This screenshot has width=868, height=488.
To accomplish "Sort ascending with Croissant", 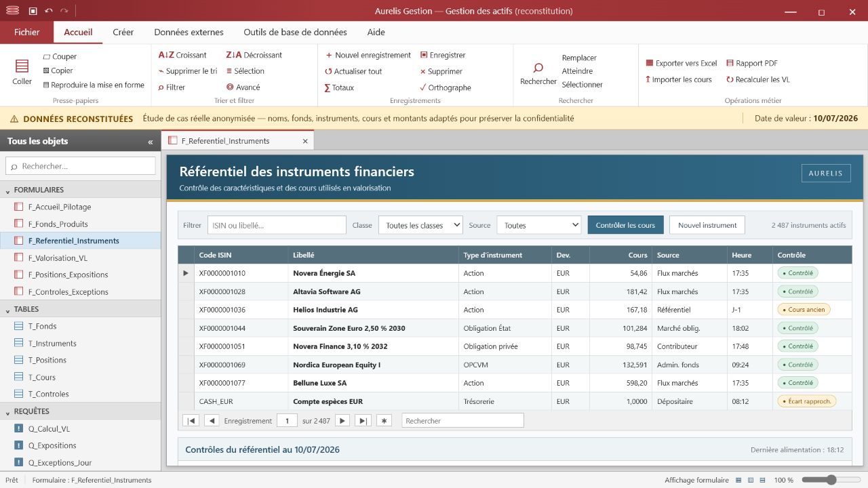I will click(182, 55).
